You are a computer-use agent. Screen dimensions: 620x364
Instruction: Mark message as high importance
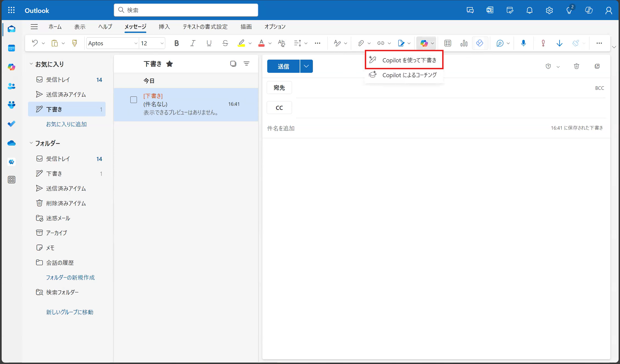pyautogui.click(x=543, y=43)
